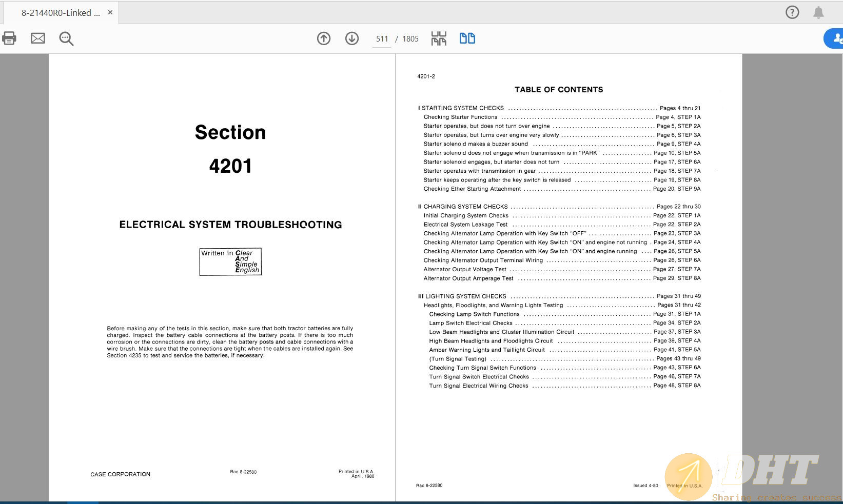843x504 pixels.
Task: Jump to Checking Ether Starting Attachment entry
Action: (472, 189)
